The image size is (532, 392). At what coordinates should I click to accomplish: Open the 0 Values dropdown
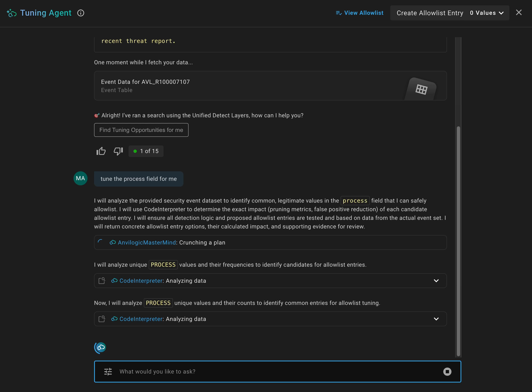pos(487,13)
